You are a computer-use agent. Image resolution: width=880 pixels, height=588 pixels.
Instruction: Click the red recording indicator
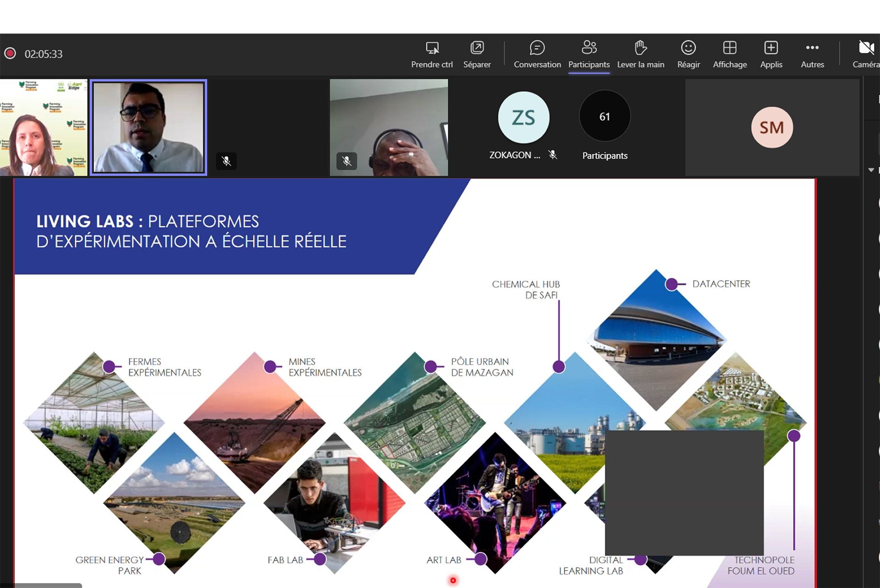point(10,54)
